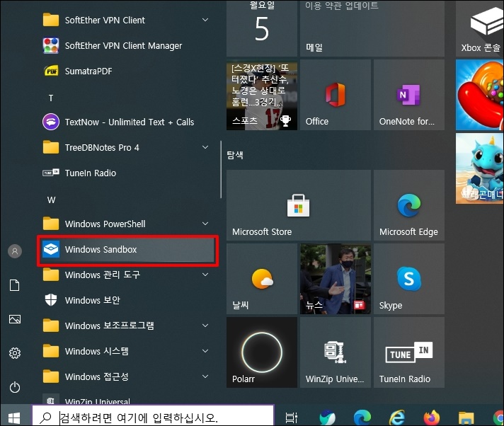Open the Skype tile
This screenshot has width=504, height=426.
[x=409, y=279]
